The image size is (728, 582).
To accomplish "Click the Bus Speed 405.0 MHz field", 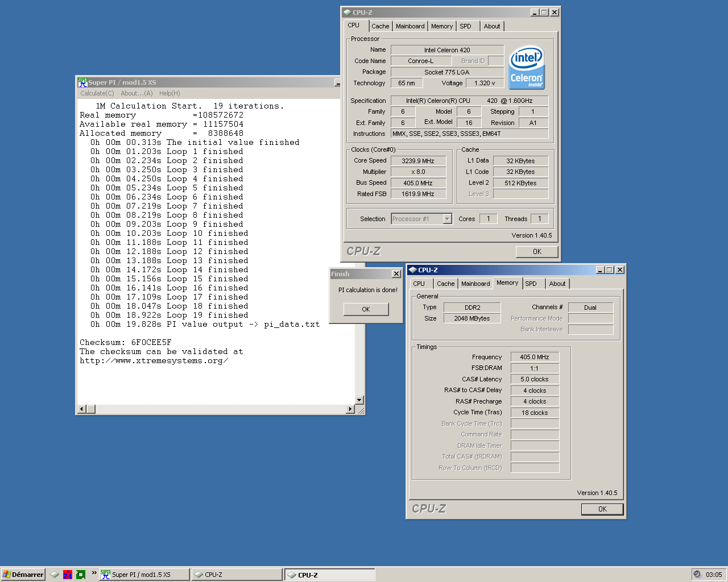I will coord(418,183).
